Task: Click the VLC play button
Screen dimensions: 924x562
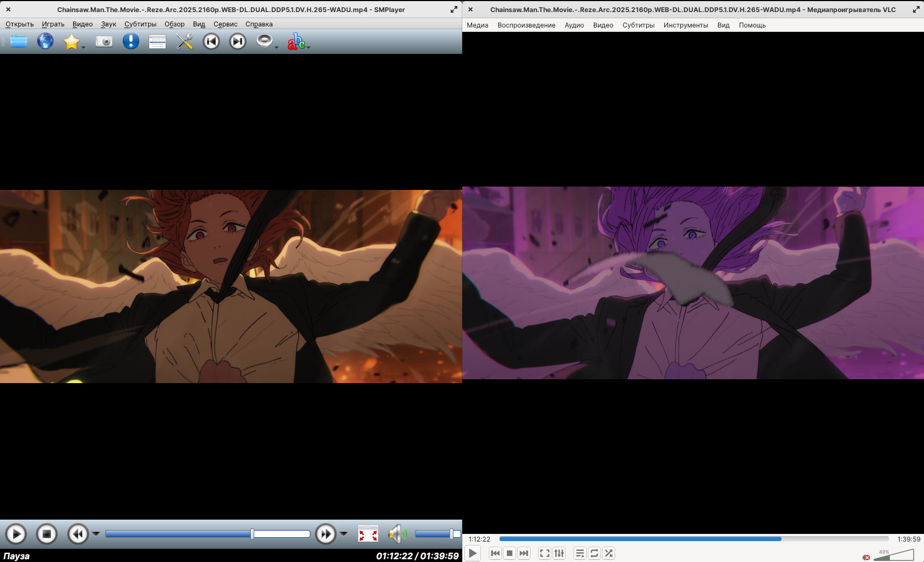Action: point(473,553)
